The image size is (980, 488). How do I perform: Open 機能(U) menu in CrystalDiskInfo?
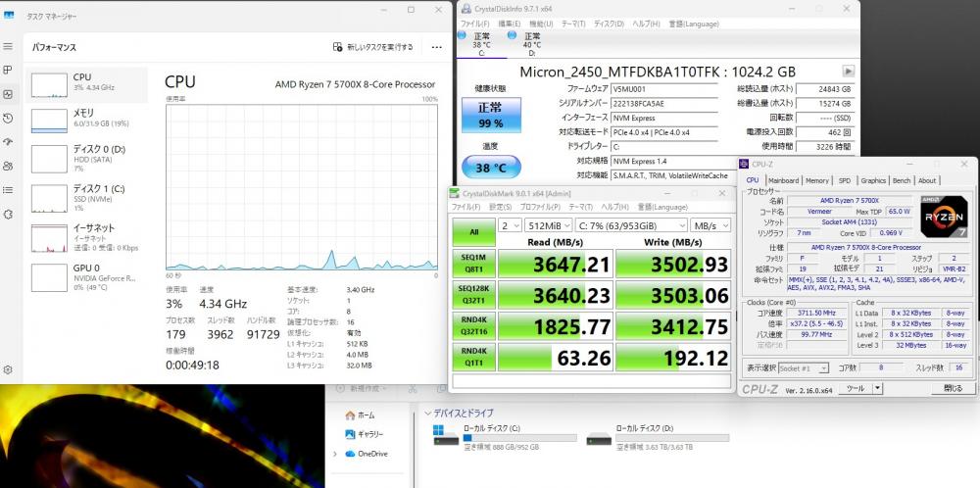pos(541,24)
